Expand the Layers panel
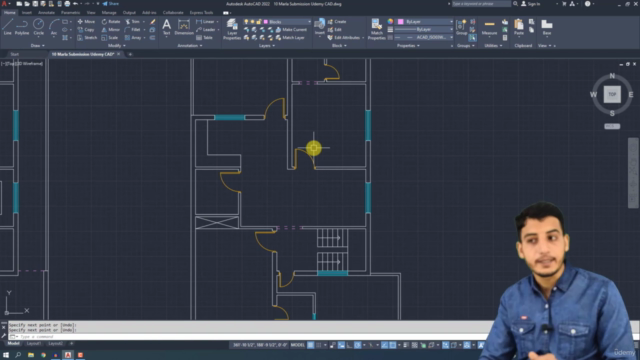The height and width of the screenshot is (360, 640). 267,46
